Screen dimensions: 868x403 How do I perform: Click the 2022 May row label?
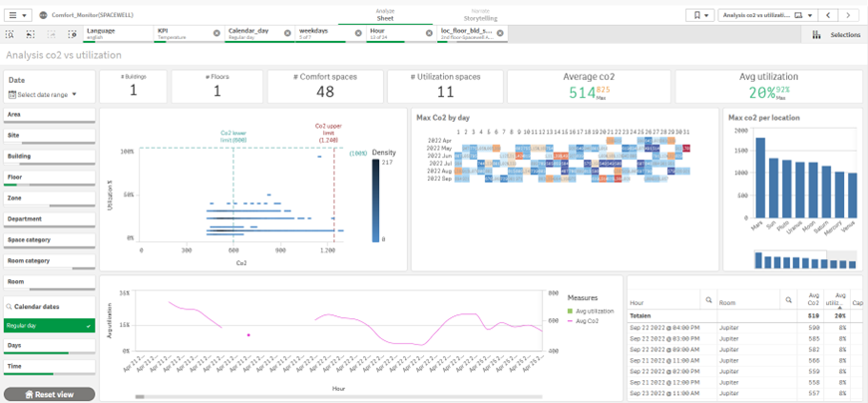click(x=440, y=149)
